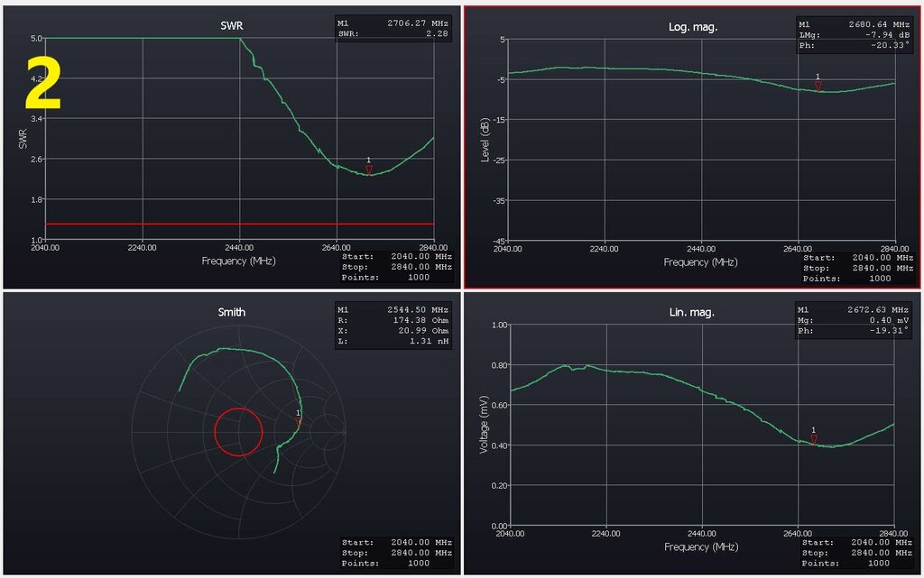This screenshot has height=578, width=924.
Task: Click the M1 2706.27 MHz readout in SWR panel
Action: point(393,23)
